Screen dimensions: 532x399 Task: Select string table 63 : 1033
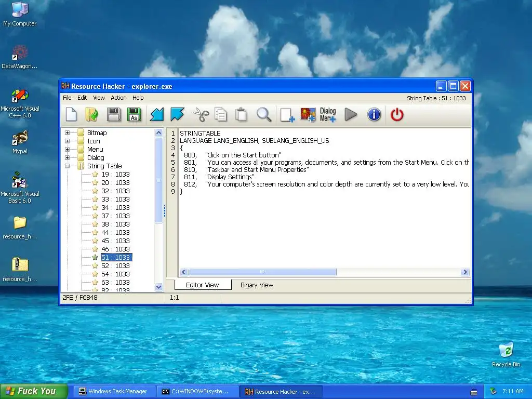pos(115,282)
